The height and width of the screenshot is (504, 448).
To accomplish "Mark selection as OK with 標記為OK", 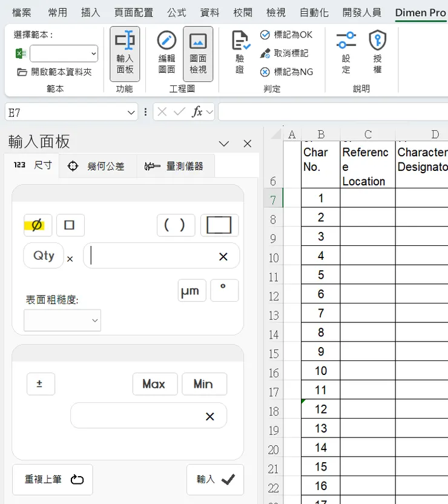I will (286, 35).
